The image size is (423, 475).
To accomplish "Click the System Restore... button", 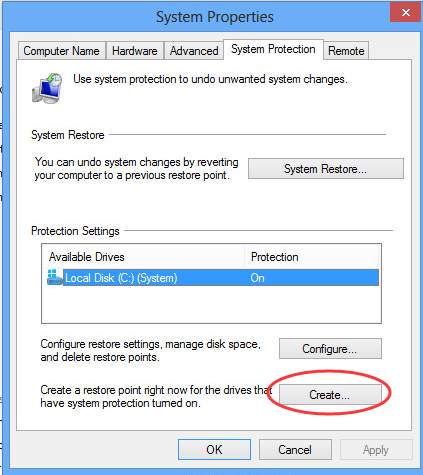I will pyautogui.click(x=326, y=169).
